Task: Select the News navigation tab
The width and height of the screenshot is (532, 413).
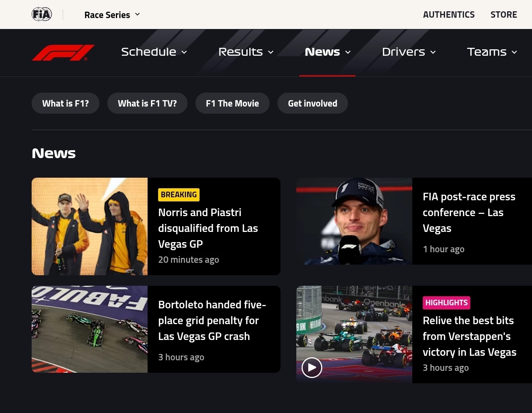Action: 322,52
